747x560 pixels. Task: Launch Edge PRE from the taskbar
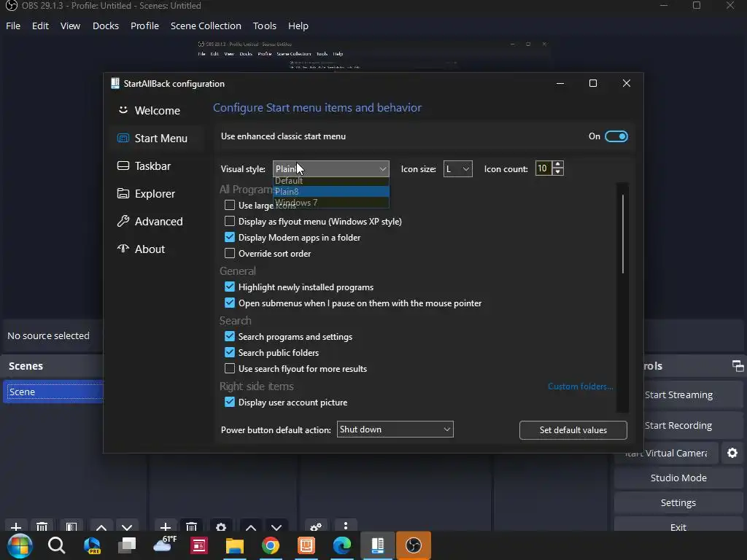point(92,545)
